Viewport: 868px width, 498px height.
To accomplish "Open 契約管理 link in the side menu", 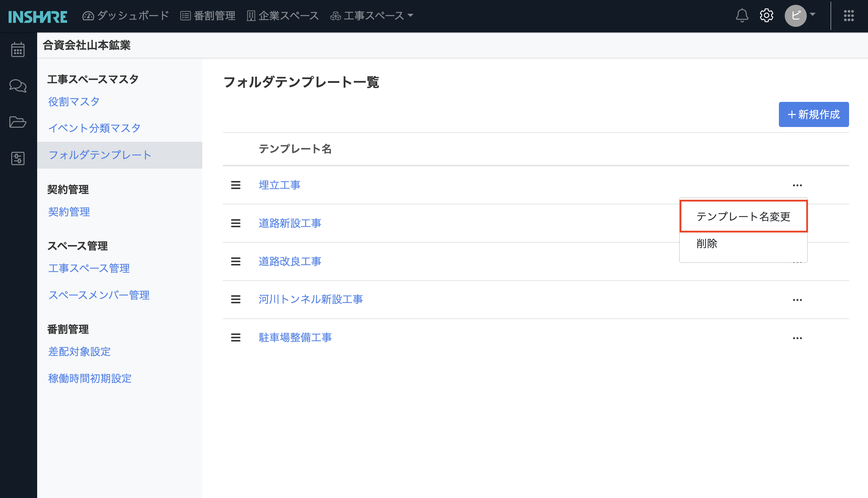I will coord(69,212).
